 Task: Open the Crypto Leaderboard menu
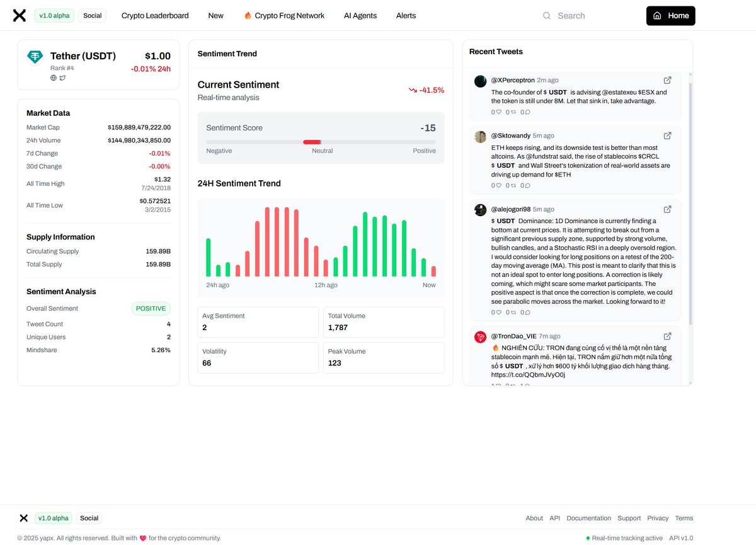[x=155, y=16]
